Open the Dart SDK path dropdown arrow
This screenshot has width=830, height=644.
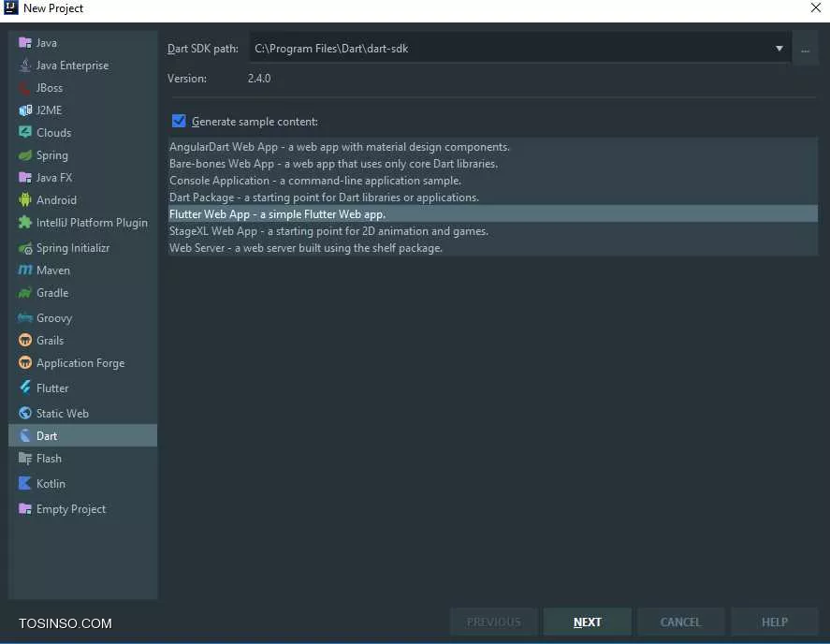[779, 48]
